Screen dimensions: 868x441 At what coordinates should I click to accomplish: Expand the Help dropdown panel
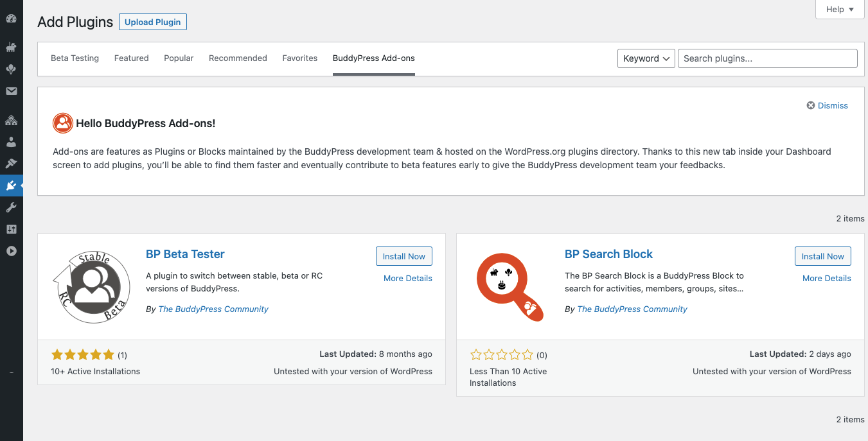840,9
